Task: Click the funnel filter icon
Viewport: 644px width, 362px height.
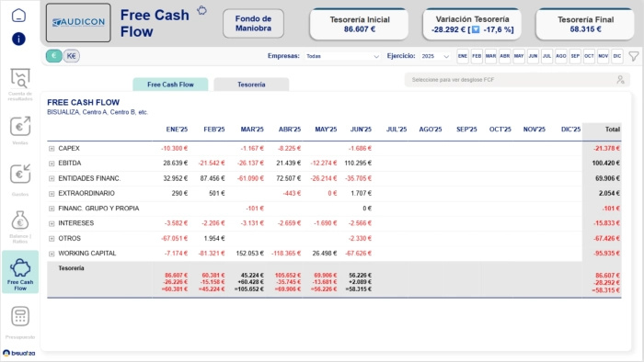Action: tap(634, 56)
